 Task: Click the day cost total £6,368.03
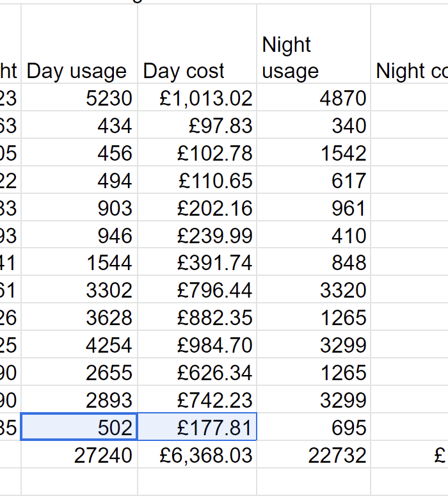click(197, 455)
